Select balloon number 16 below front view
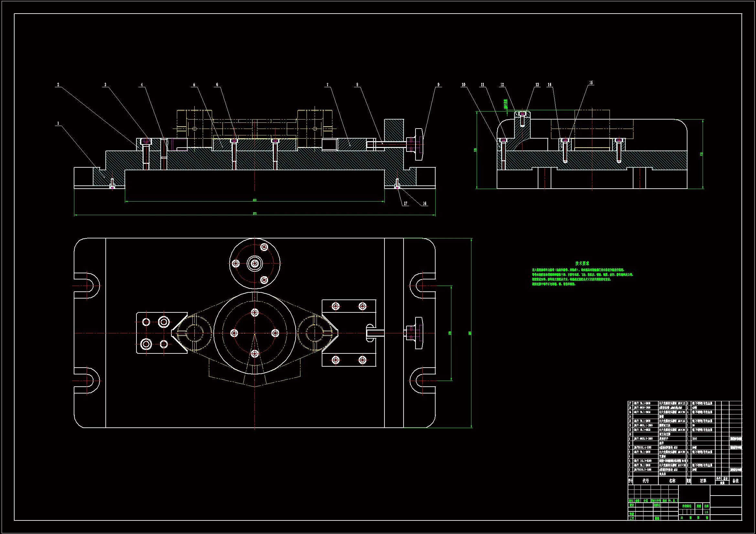Screen dimensions: 756x534 tap(425, 204)
